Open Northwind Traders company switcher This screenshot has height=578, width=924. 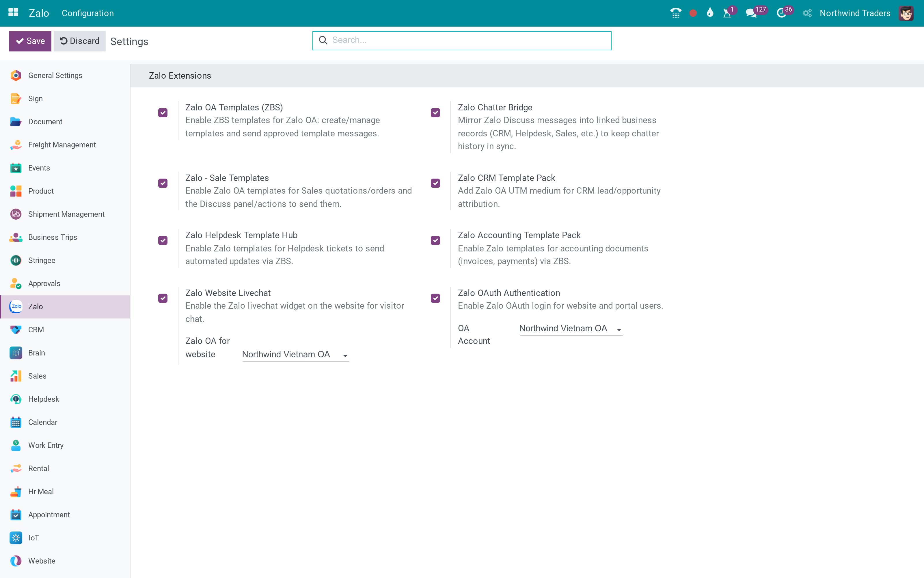click(855, 13)
